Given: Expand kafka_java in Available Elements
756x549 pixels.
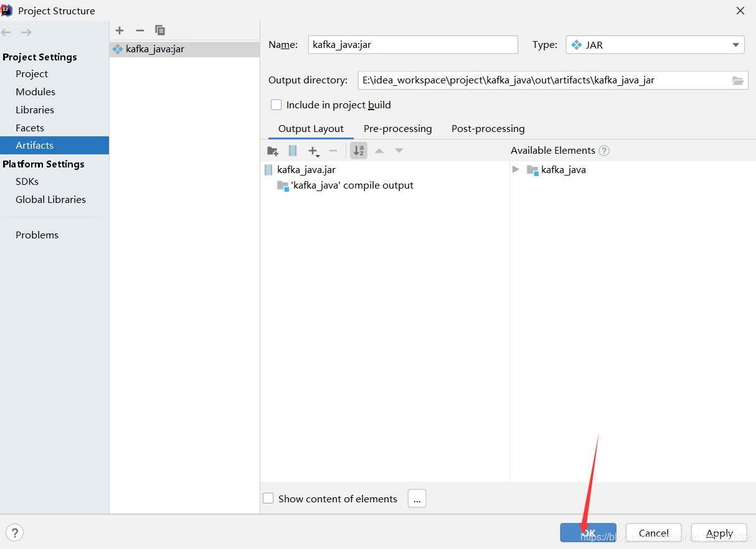Looking at the screenshot, I should tap(516, 170).
